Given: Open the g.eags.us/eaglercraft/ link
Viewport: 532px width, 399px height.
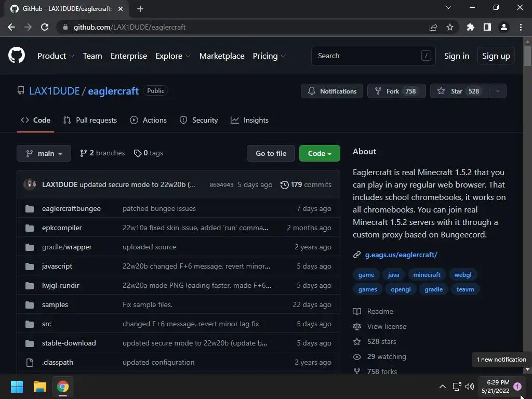Looking at the screenshot, I should [401, 255].
